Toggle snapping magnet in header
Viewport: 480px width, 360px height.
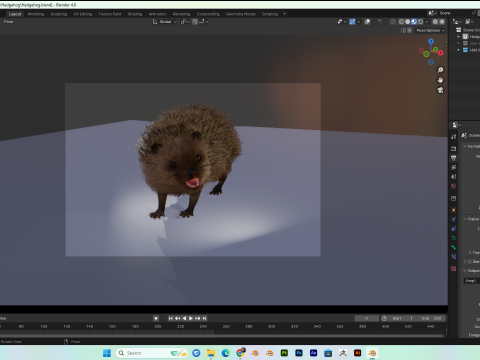pos(195,22)
